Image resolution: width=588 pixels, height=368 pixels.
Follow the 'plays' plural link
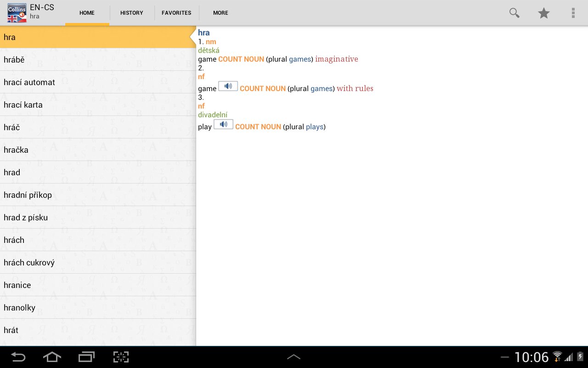coord(315,127)
